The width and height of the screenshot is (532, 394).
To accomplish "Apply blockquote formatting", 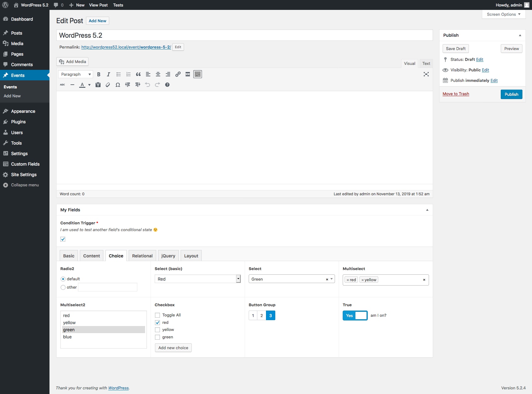I will tap(138, 74).
